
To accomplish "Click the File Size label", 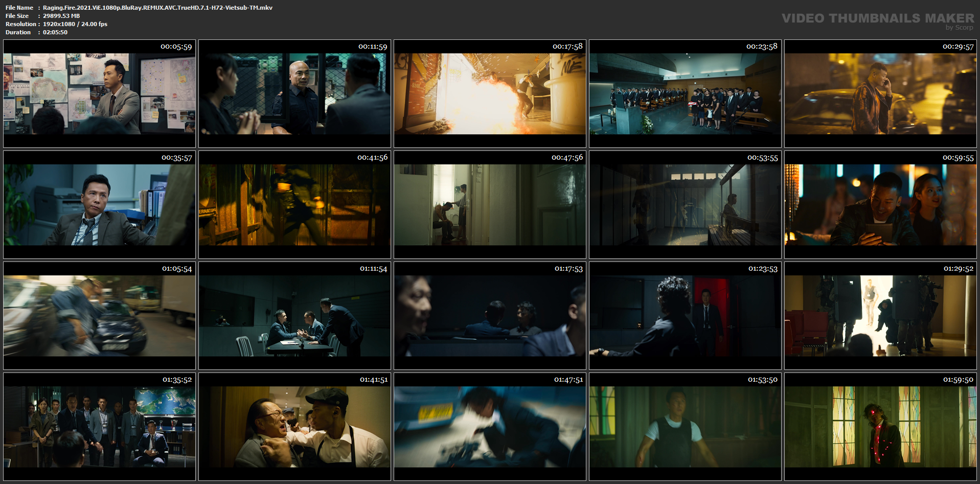I will [17, 16].
